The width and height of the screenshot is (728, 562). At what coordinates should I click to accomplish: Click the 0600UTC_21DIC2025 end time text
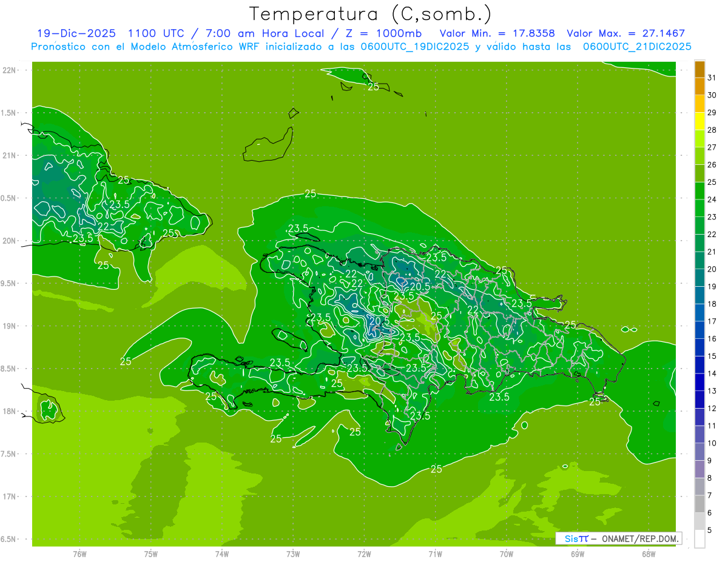pyautogui.click(x=637, y=47)
